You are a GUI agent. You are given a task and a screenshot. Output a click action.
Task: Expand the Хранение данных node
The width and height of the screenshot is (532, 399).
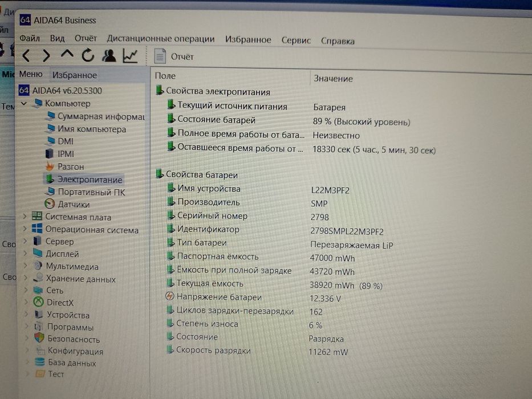pyautogui.click(x=26, y=278)
